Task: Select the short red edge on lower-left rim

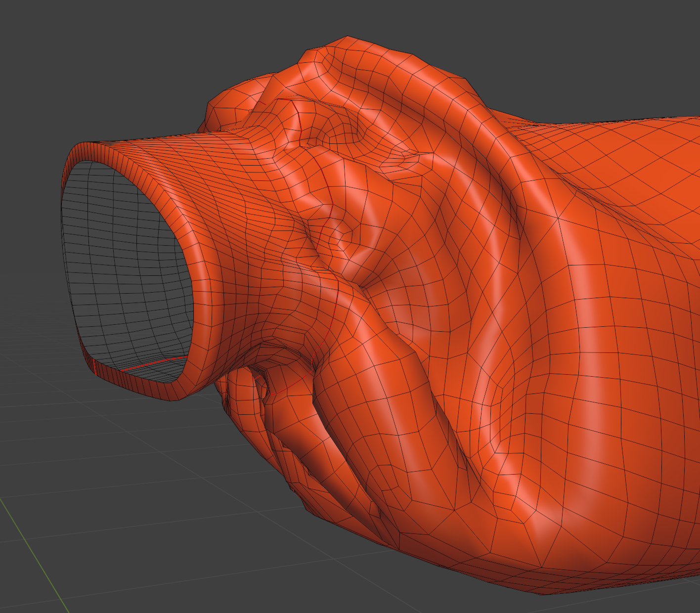Action: [93, 365]
